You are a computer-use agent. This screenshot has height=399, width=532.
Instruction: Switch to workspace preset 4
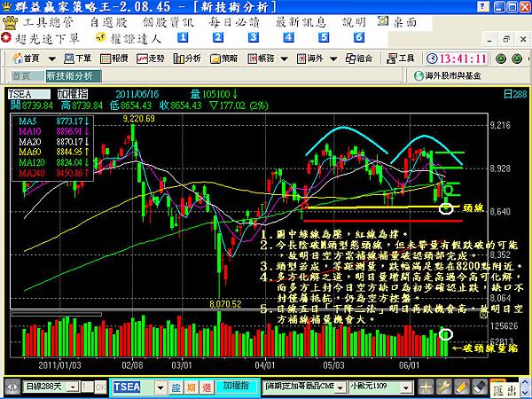(x=288, y=37)
